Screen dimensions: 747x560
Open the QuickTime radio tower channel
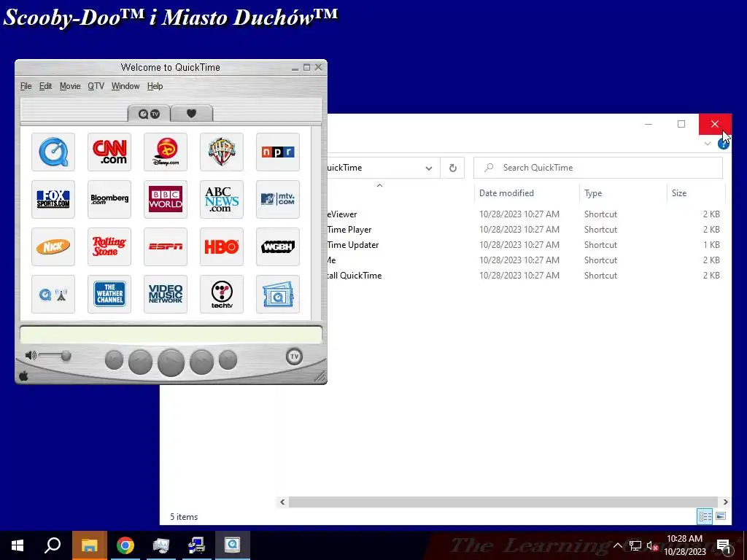coord(53,295)
